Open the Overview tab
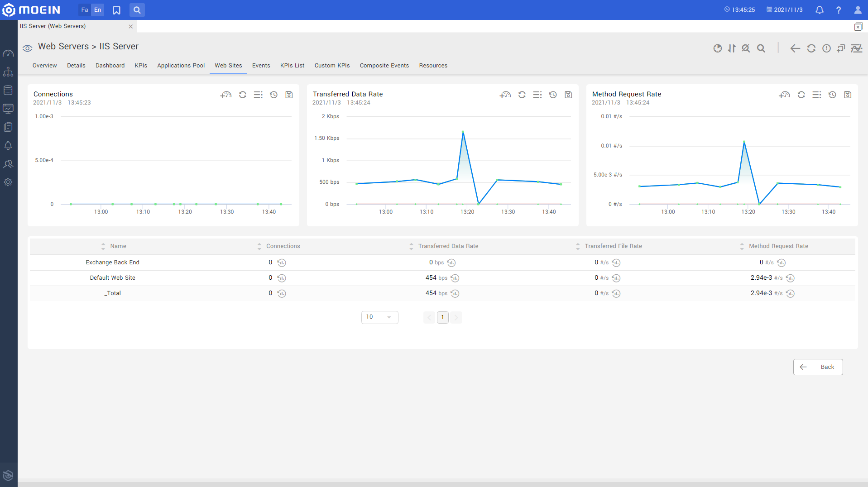868x487 pixels. click(45, 66)
